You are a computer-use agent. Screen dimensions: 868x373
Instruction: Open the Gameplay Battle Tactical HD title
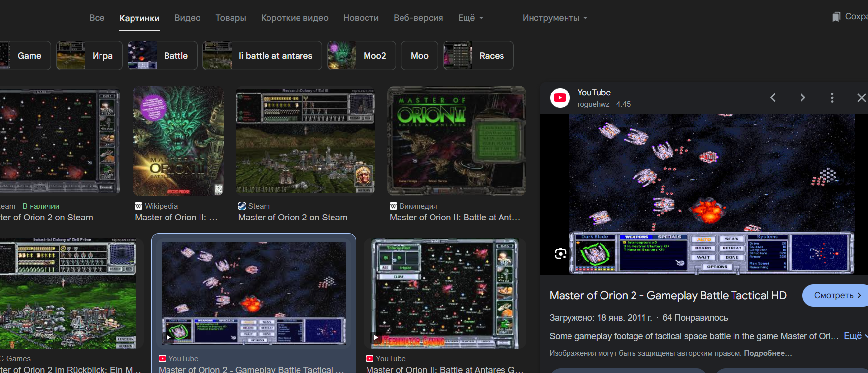[668, 295]
